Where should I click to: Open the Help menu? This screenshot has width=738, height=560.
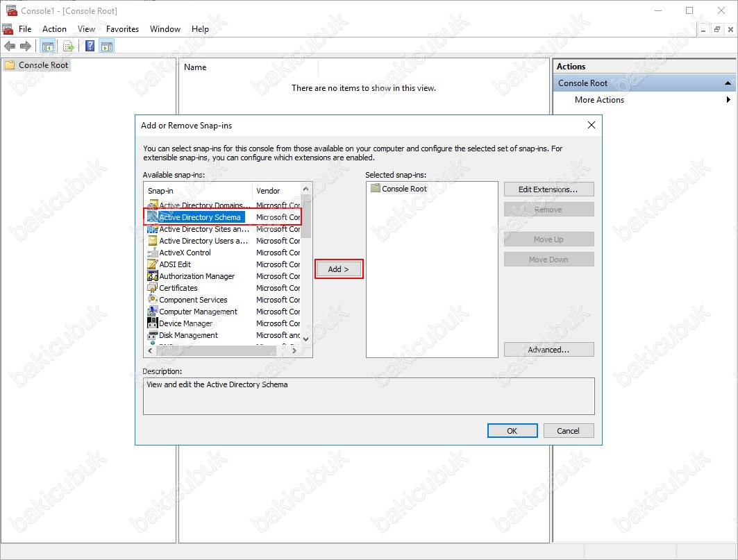pyautogui.click(x=200, y=29)
